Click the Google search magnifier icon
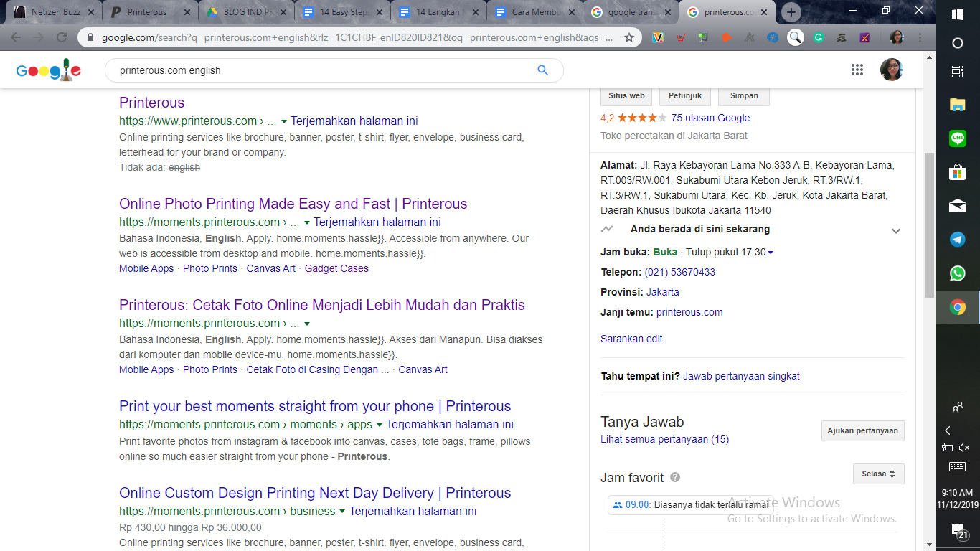 [542, 70]
